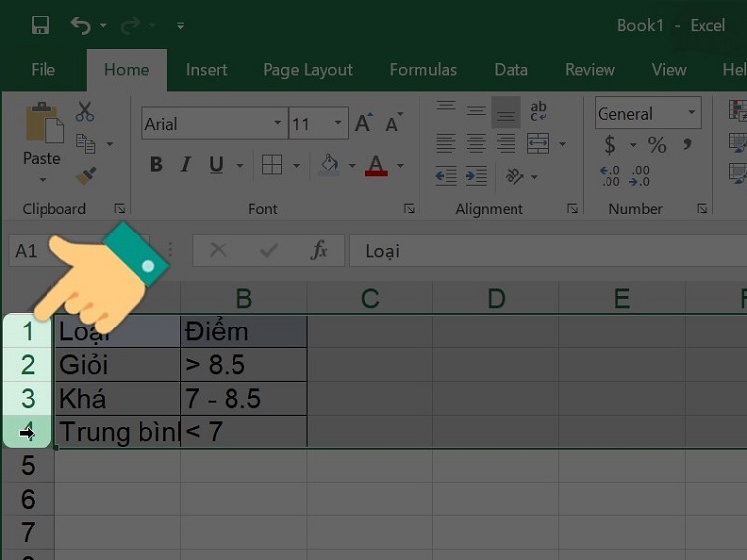Open the Number dialog launcher
Viewport: 747px width, 560px height.
(701, 209)
